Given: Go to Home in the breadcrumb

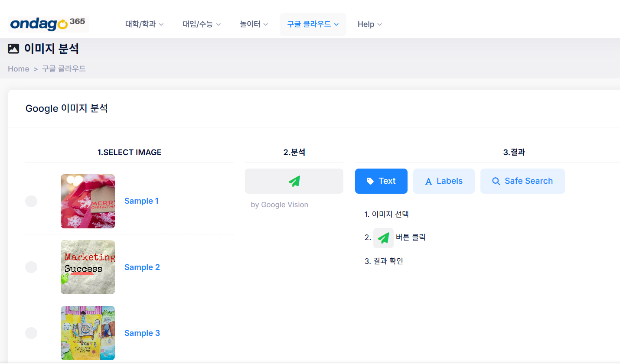Looking at the screenshot, I should coord(19,69).
